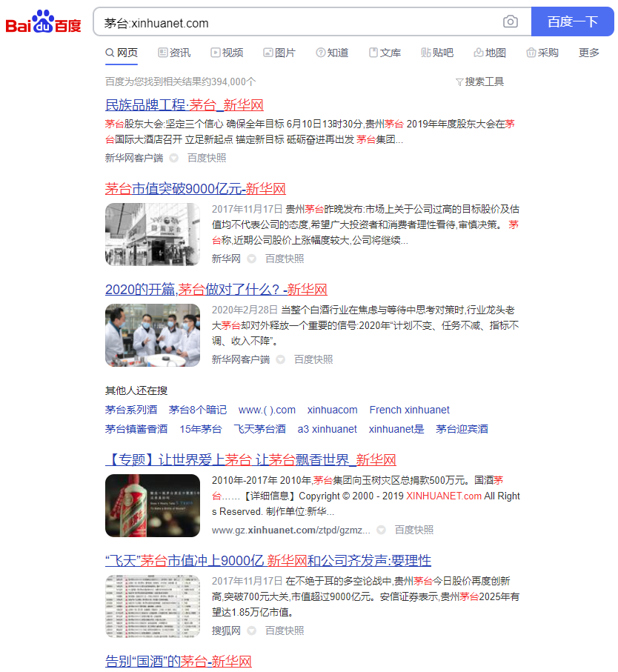Open camera image search icon
Screen dimensions: 618x672
(x=510, y=21)
